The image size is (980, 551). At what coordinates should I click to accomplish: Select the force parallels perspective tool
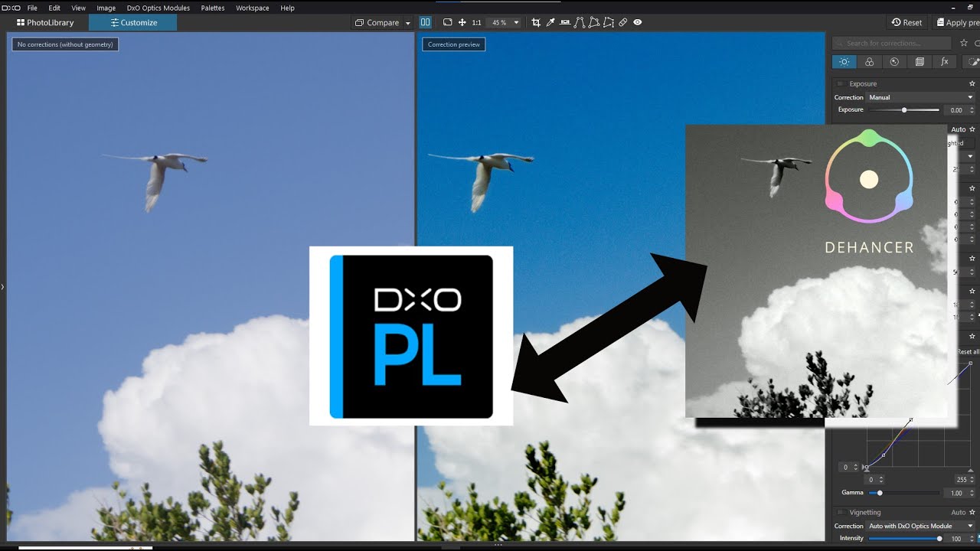click(x=580, y=22)
